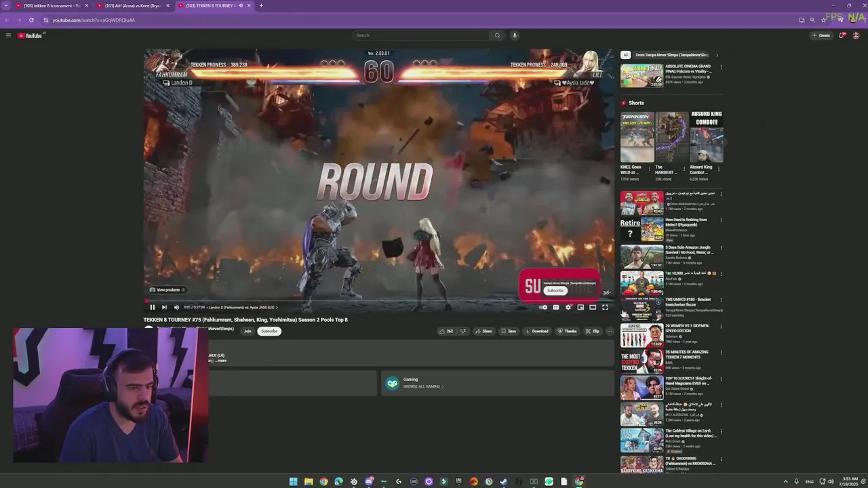The width and height of the screenshot is (868, 488).
Task: Open the player settings gear
Action: pos(568,307)
